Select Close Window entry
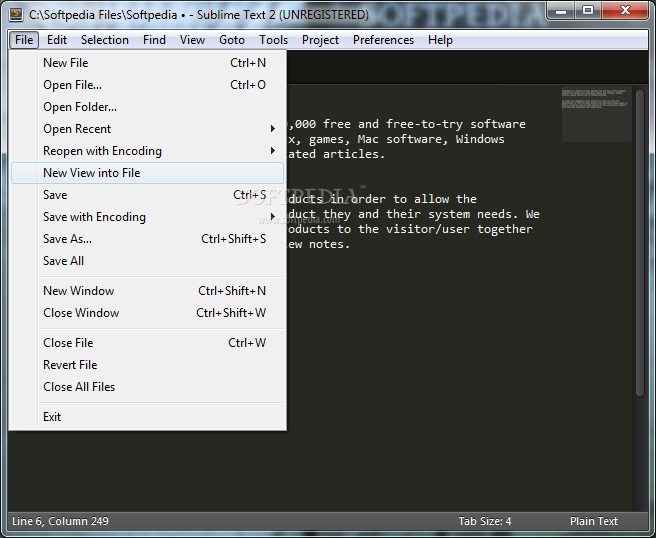The width and height of the screenshot is (656, 538). 147,313
